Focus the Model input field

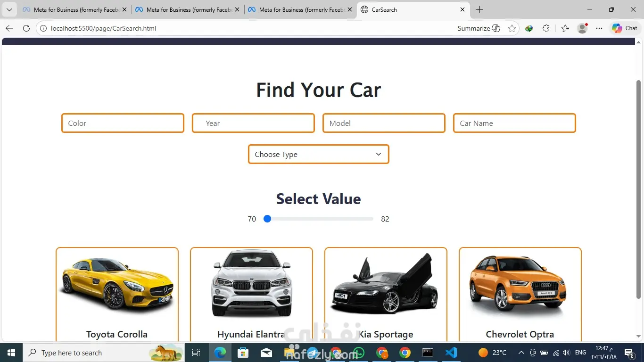(x=384, y=123)
